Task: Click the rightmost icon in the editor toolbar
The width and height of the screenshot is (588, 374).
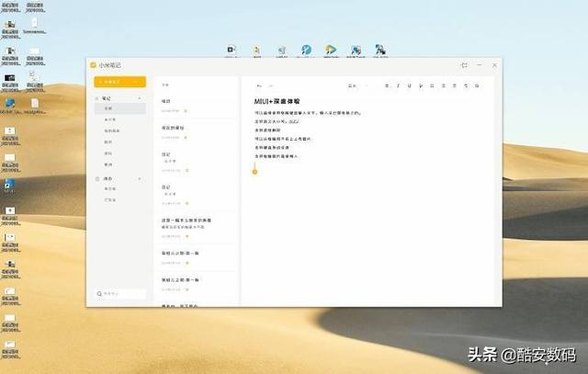Action: point(478,85)
